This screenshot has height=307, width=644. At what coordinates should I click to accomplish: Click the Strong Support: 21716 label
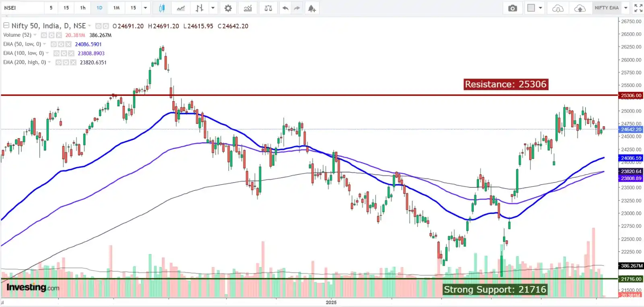(495, 289)
